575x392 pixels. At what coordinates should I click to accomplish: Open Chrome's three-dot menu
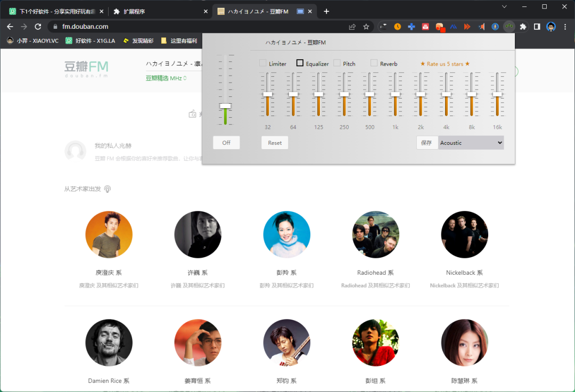point(565,27)
